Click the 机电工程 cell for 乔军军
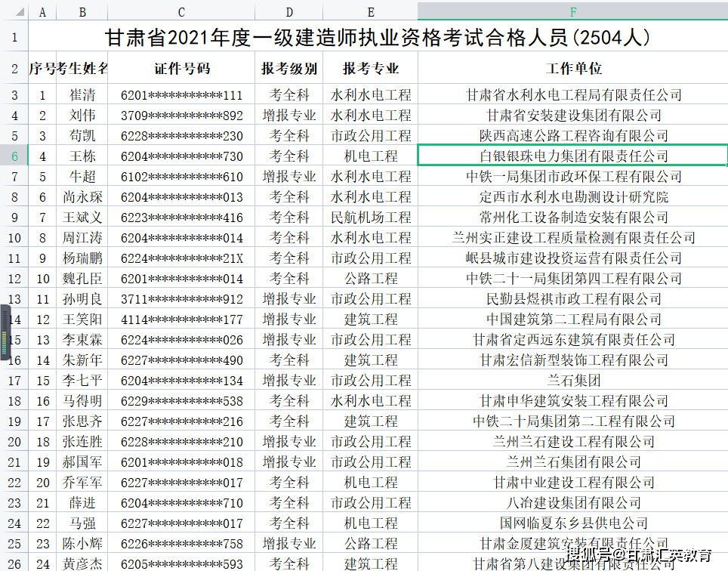Image resolution: width=728 pixels, height=571 pixels. (x=370, y=482)
